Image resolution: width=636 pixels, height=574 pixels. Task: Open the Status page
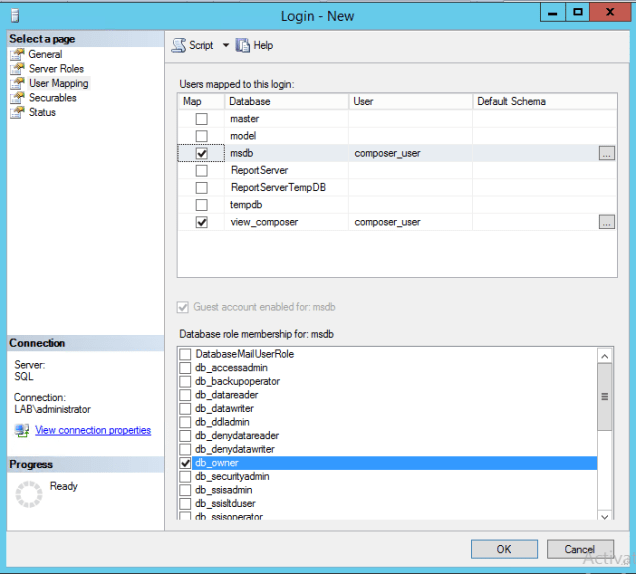coord(42,112)
